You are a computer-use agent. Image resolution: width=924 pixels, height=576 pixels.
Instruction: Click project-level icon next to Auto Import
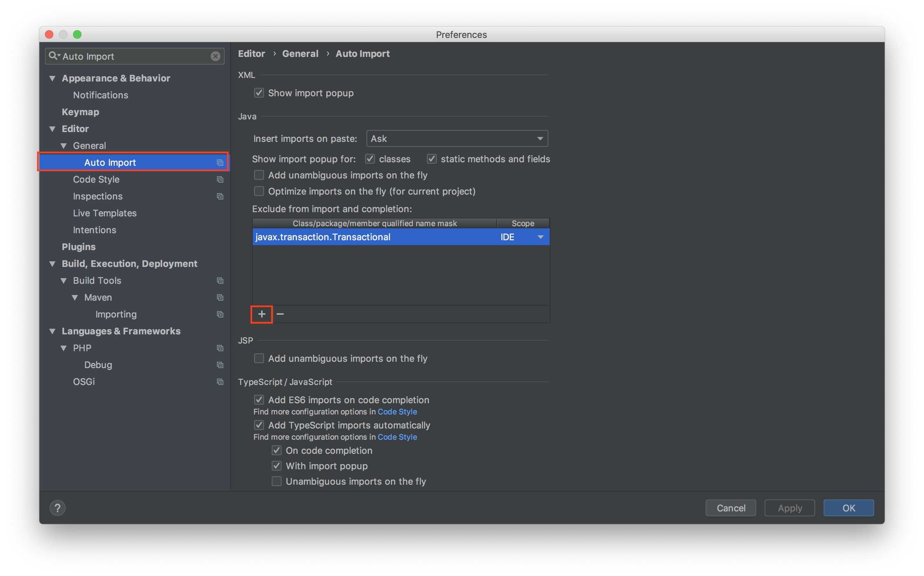(220, 163)
